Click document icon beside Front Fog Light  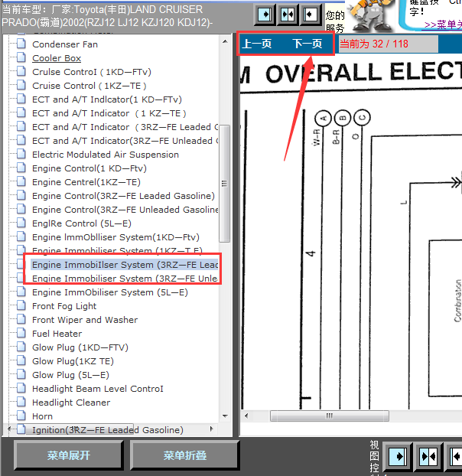pyautogui.click(x=21, y=305)
